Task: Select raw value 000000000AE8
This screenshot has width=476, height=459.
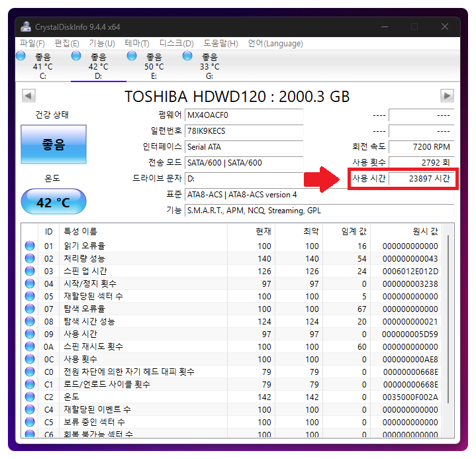Action: pyautogui.click(x=410, y=360)
